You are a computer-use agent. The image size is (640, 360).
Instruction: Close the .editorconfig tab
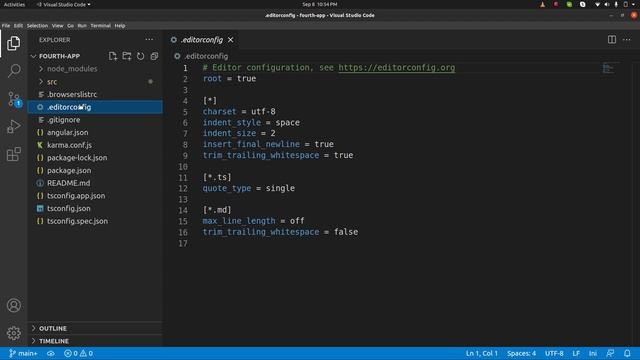coord(231,40)
